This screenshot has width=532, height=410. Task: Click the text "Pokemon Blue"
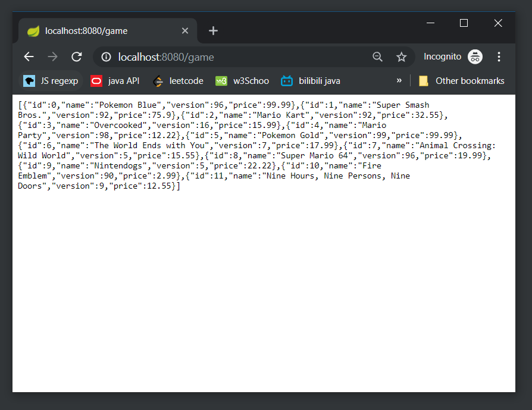(127, 105)
